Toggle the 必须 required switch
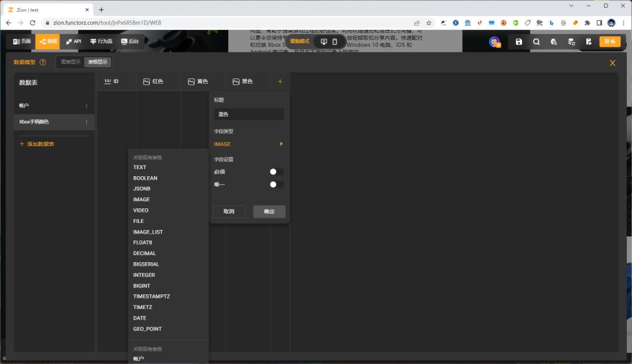This screenshot has width=632, height=364. pos(277,171)
